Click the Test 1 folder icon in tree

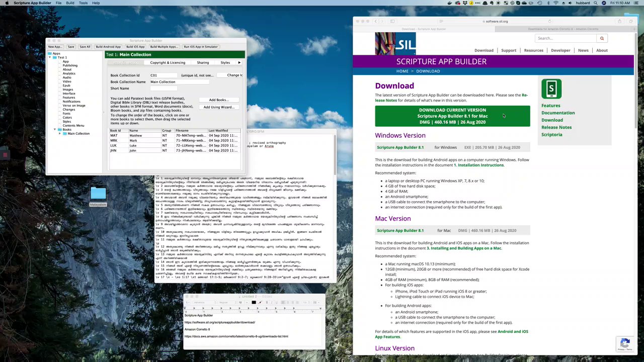pos(54,57)
